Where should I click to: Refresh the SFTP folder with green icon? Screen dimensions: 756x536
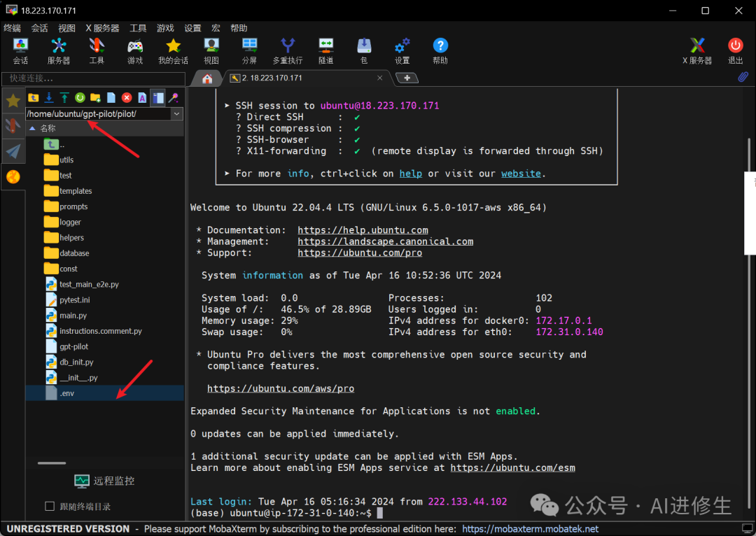point(80,98)
